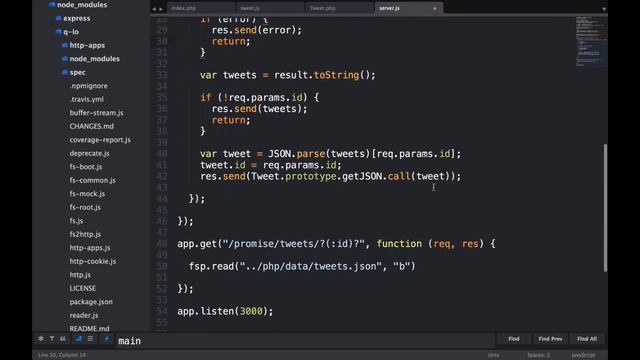Click in the app.listen(3000); line
The width and height of the screenshot is (640, 360).
coord(225,311)
